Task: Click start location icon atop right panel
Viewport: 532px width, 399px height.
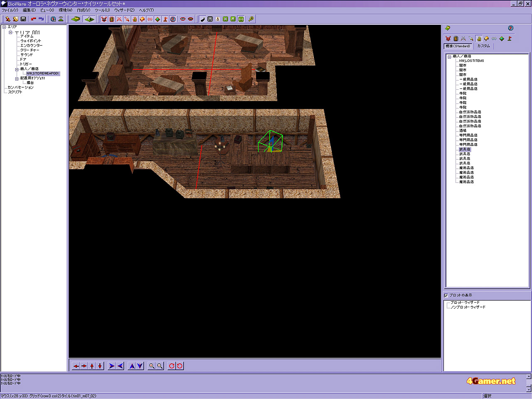Action: click(x=511, y=28)
